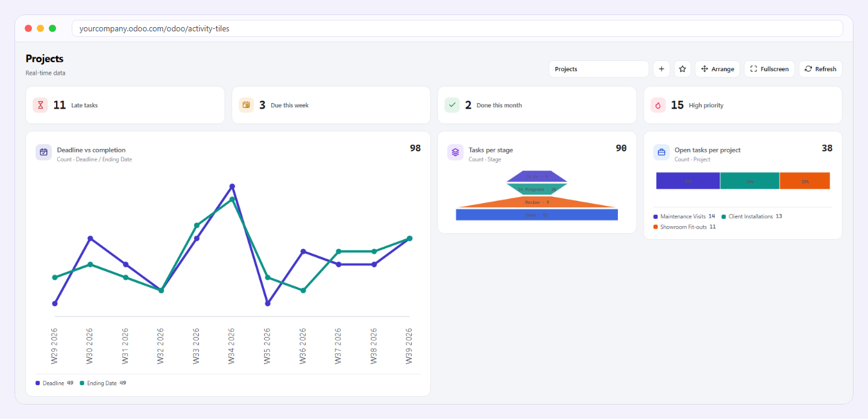Click the Arrange button
The height and width of the screenshot is (419, 868).
(717, 69)
